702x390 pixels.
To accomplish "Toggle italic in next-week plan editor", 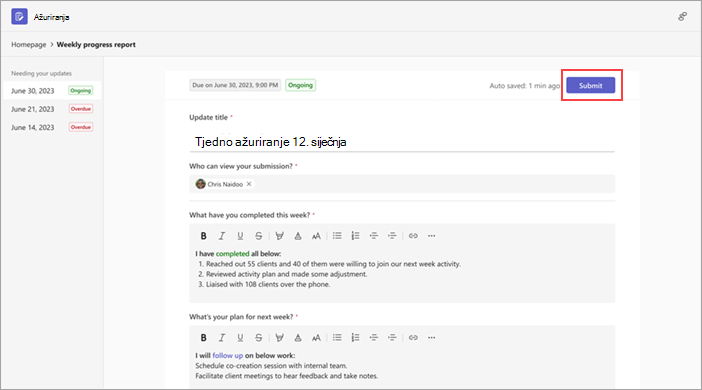I will pyautogui.click(x=222, y=338).
